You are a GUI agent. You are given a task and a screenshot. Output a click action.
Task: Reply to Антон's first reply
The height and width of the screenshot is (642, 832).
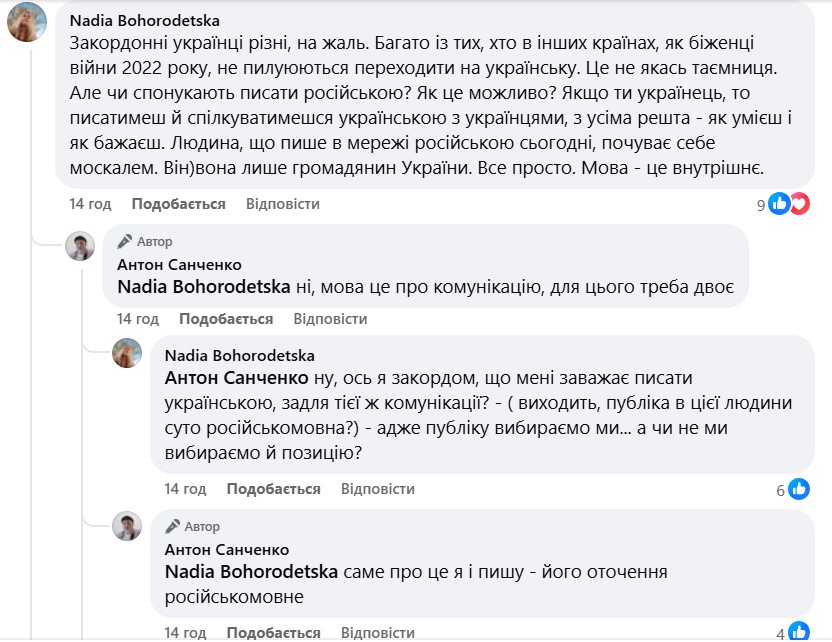(x=330, y=319)
